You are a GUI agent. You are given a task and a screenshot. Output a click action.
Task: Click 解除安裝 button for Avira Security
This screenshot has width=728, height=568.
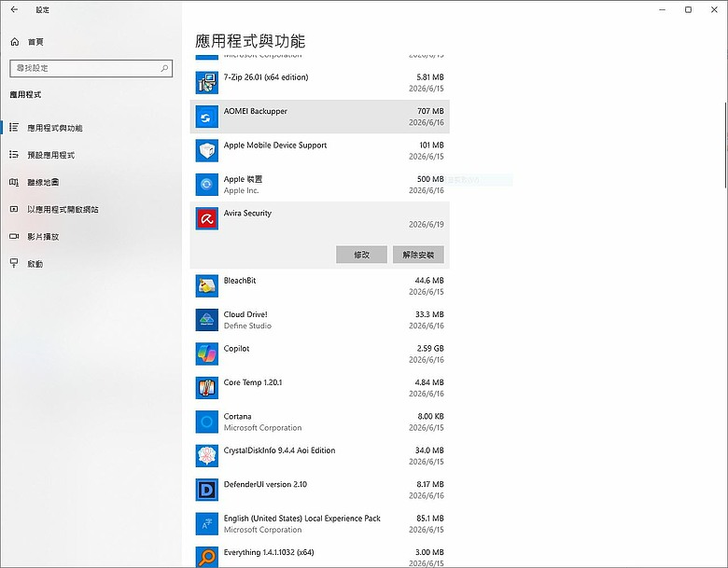pyautogui.click(x=418, y=255)
